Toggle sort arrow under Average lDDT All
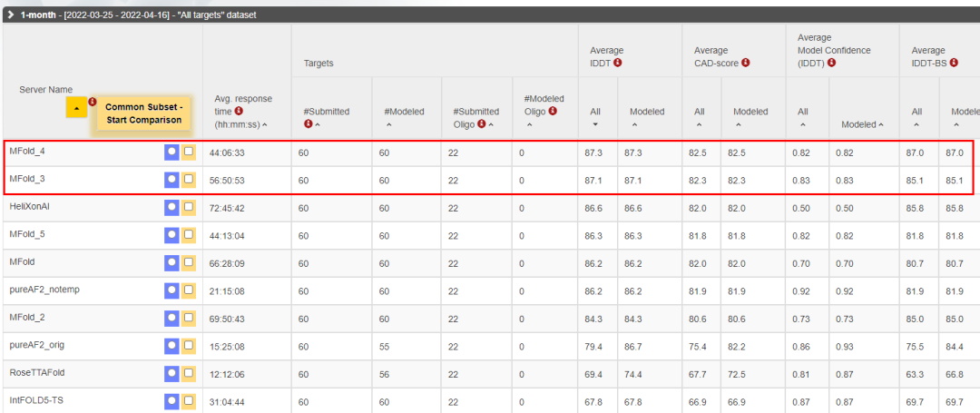This screenshot has width=980, height=413. click(x=595, y=124)
